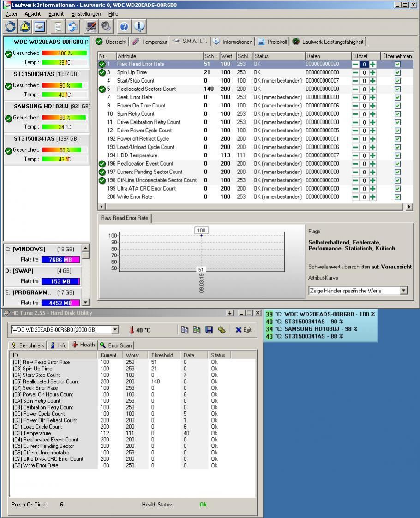
Task: Toggle Übernehmen checkbox for Current Pending Sector Count
Action: [397, 172]
